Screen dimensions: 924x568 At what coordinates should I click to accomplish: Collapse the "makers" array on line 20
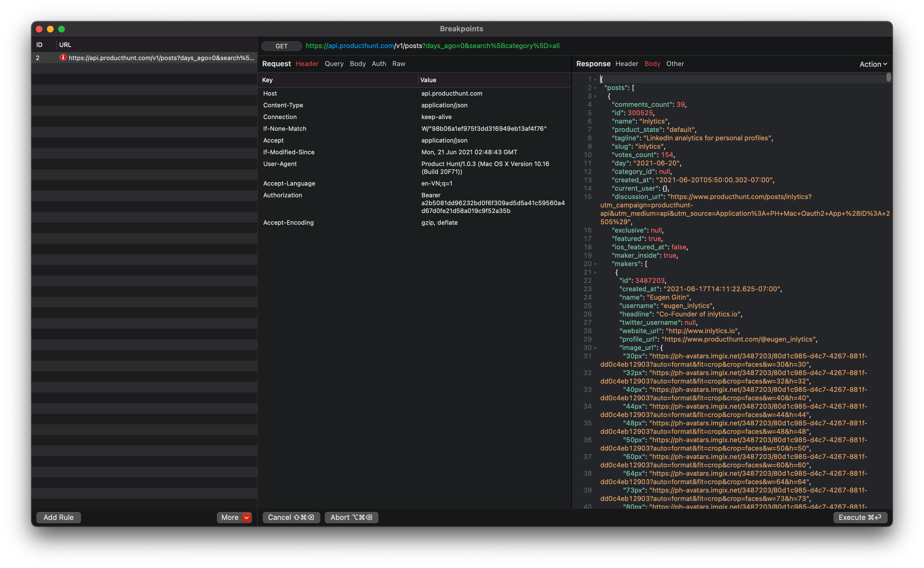tap(595, 264)
